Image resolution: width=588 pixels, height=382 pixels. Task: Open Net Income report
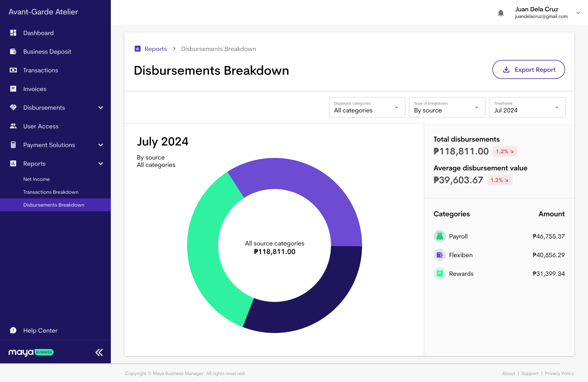tap(37, 179)
